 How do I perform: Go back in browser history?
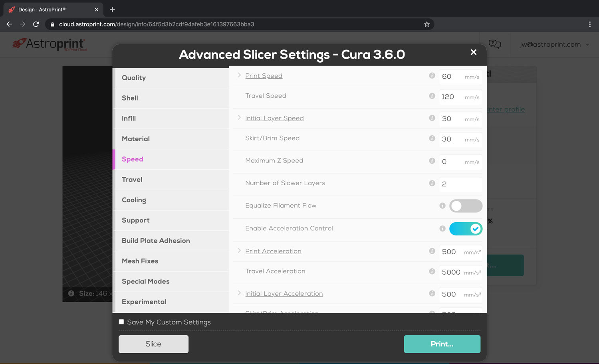[9, 24]
